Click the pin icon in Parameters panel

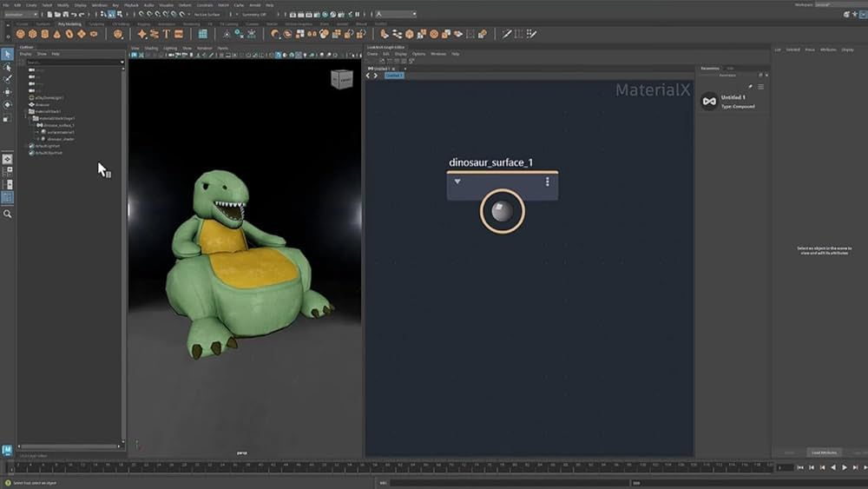pyautogui.click(x=750, y=87)
